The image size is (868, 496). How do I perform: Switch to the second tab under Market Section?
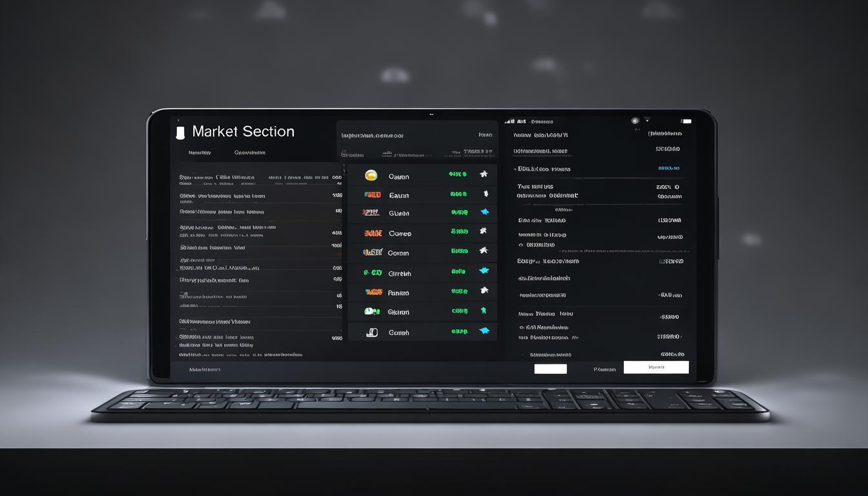(249, 153)
